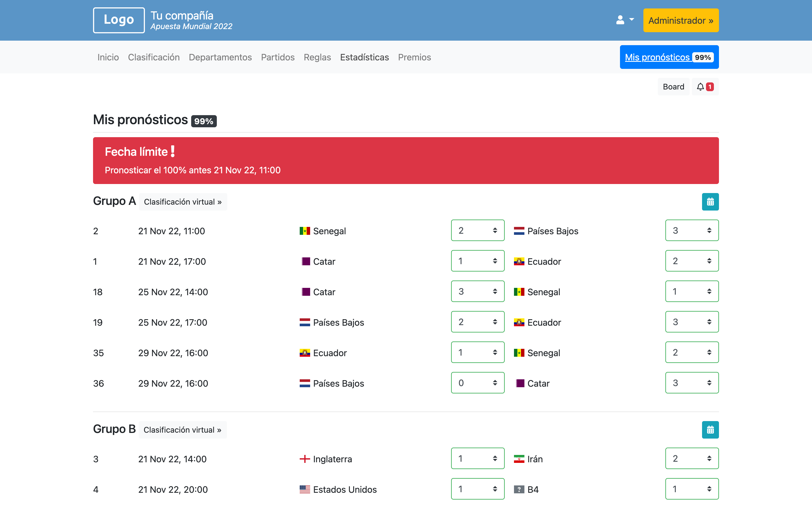Viewport: 812px width, 508px height.
Task: Click Ecuador flag in match 1 row
Action: (519, 261)
